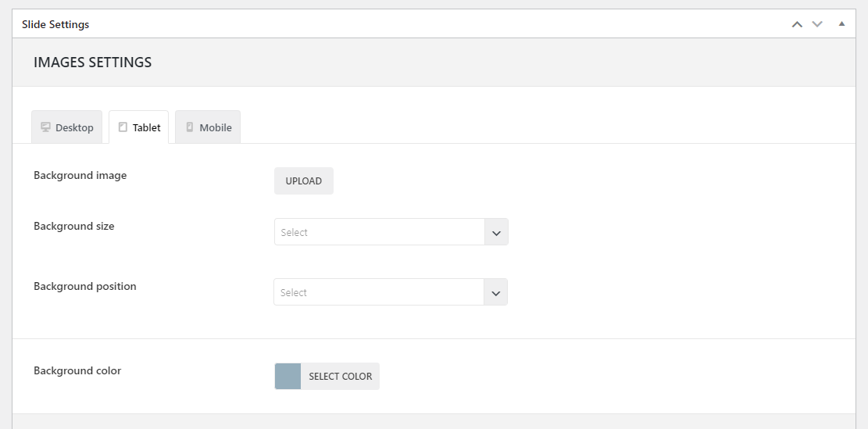This screenshot has width=868, height=429.
Task: Click the blue-gray background color swatch
Action: click(288, 376)
